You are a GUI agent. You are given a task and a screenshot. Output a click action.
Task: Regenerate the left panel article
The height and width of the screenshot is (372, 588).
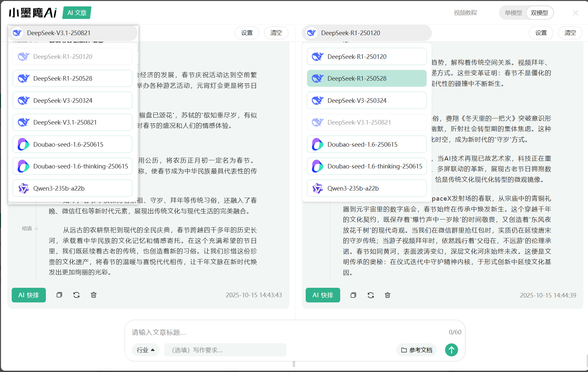click(x=76, y=295)
